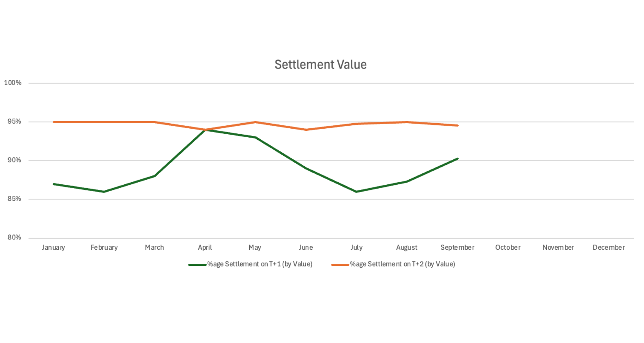
Task: Click the April point where both lines meet
Action: pyautogui.click(x=205, y=130)
